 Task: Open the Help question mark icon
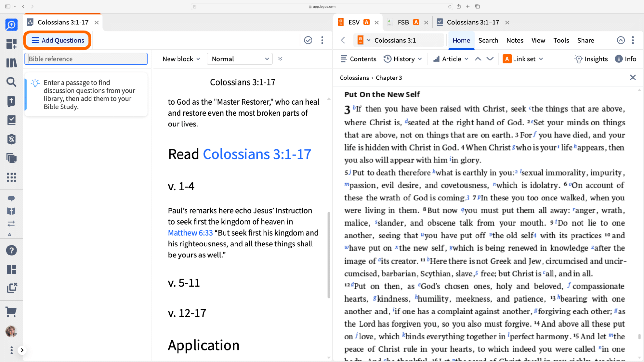point(11,250)
